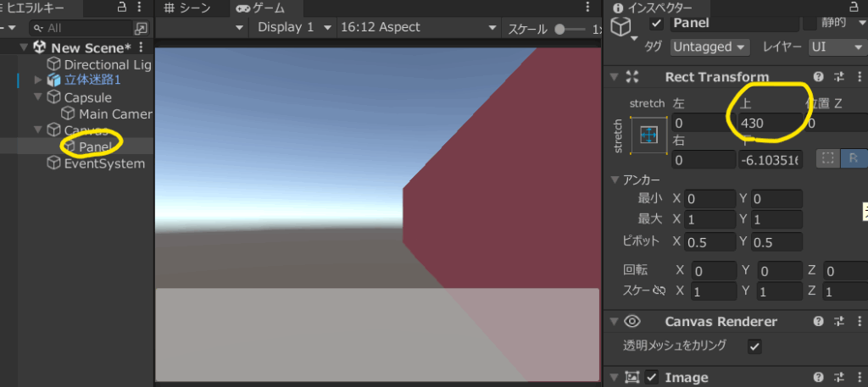Image resolution: width=868 pixels, height=387 pixels.
Task: Collapse the Capsule object children
Action: pyautogui.click(x=37, y=97)
